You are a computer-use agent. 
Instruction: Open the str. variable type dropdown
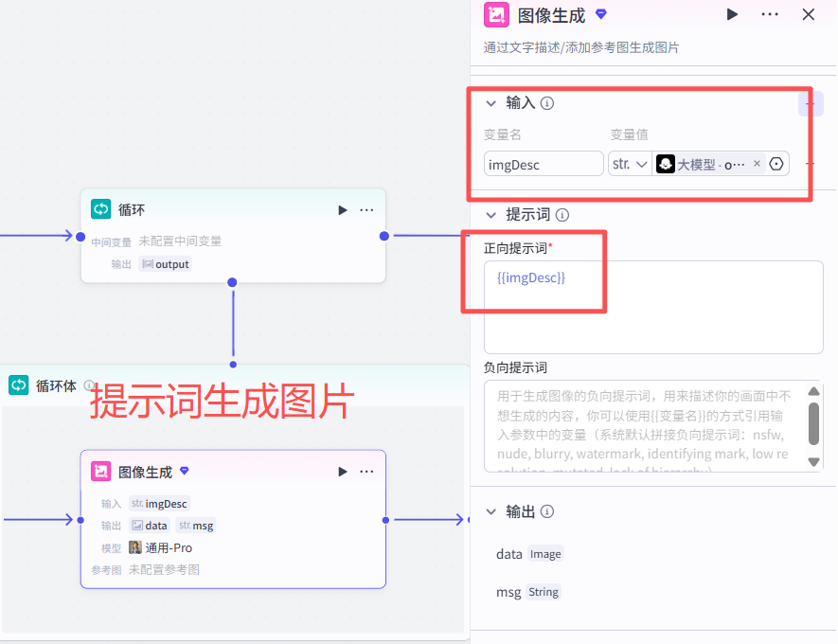(630, 164)
